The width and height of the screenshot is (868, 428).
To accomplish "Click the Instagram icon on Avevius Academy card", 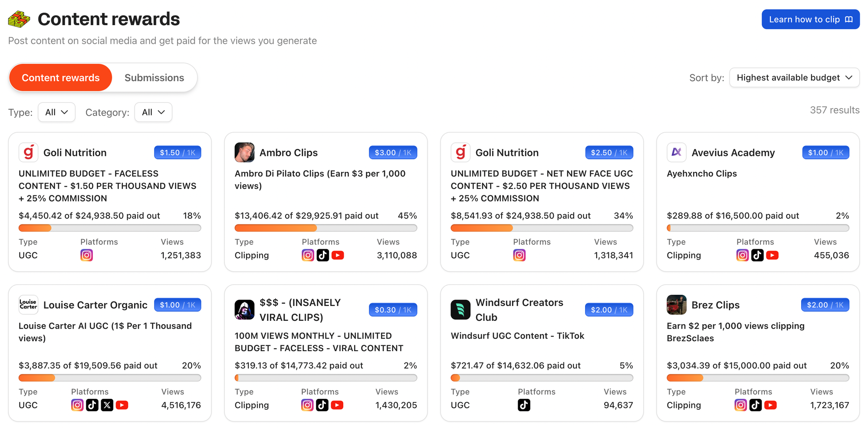I will click(x=742, y=255).
